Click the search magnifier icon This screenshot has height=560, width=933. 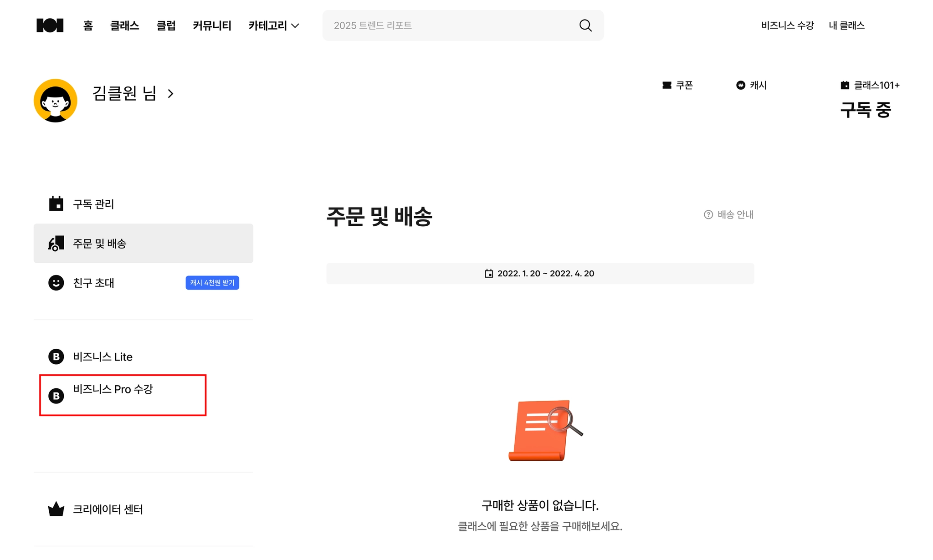point(585,25)
